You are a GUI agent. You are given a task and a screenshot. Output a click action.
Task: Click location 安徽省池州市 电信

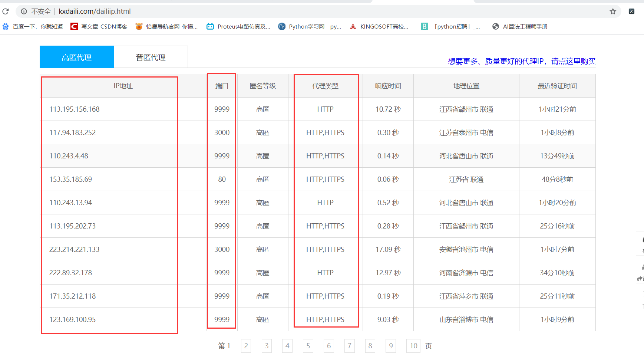coord(466,249)
